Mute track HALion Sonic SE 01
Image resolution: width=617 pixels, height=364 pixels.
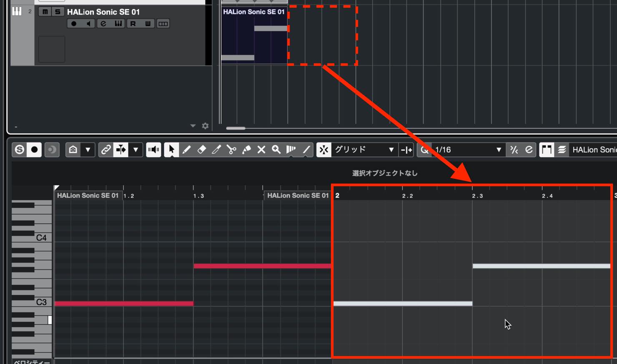[x=45, y=12]
